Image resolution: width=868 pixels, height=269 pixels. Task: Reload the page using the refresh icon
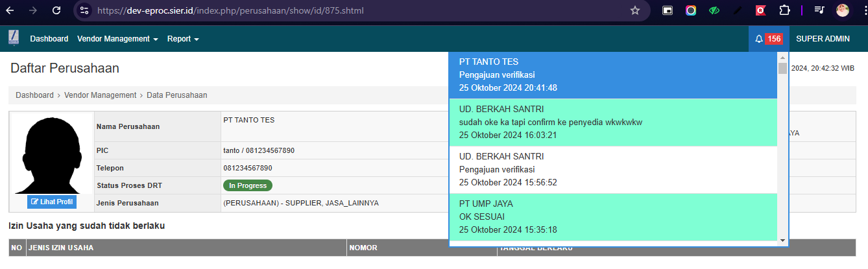[x=56, y=10]
